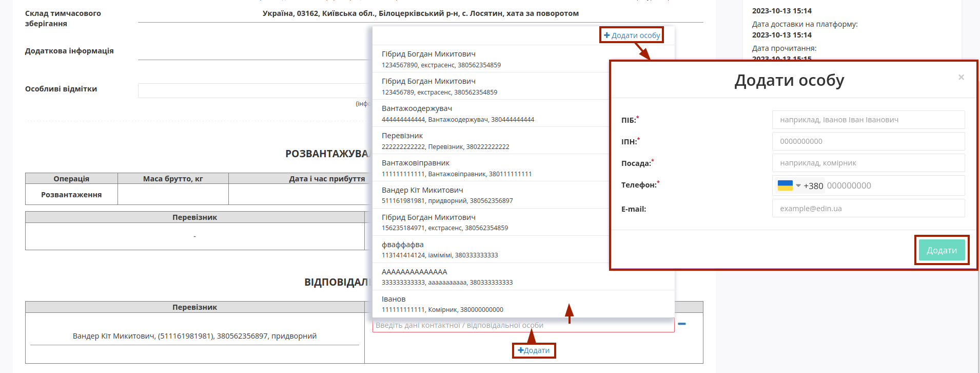The width and height of the screenshot is (980, 373).
Task: Remove contact row with blue minus icon
Action: pos(682,324)
